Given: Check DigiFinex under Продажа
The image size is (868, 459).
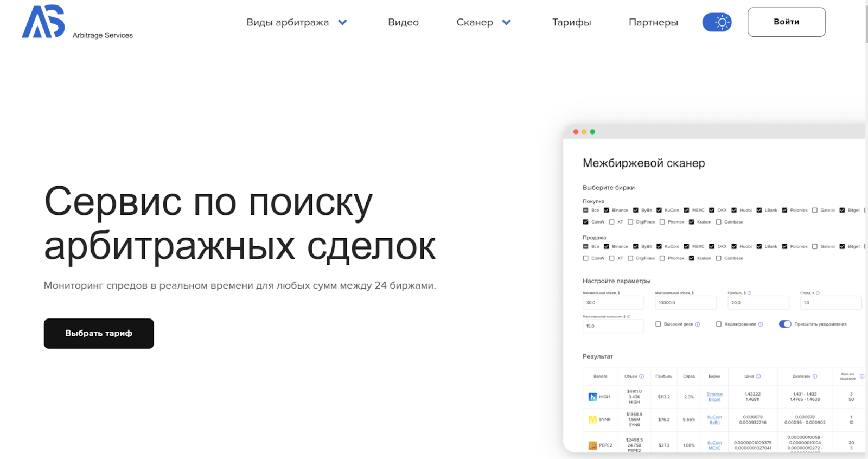Looking at the screenshot, I should coord(630,258).
